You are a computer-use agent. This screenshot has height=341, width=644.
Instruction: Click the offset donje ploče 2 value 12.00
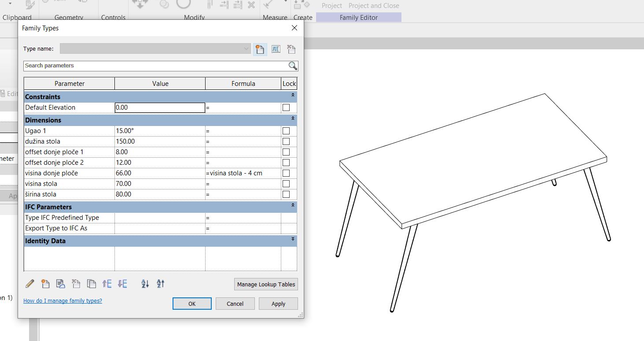(x=160, y=163)
